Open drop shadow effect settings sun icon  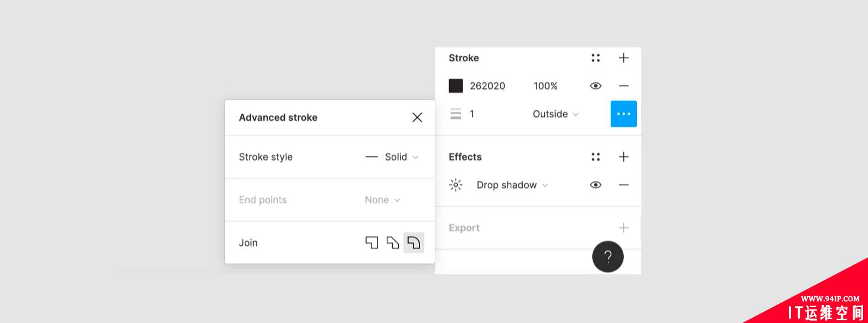click(x=456, y=185)
